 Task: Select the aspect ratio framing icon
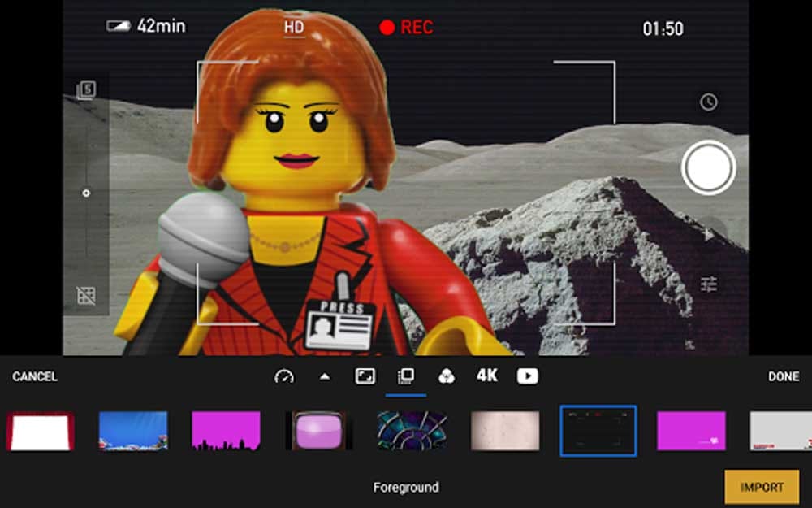click(364, 376)
